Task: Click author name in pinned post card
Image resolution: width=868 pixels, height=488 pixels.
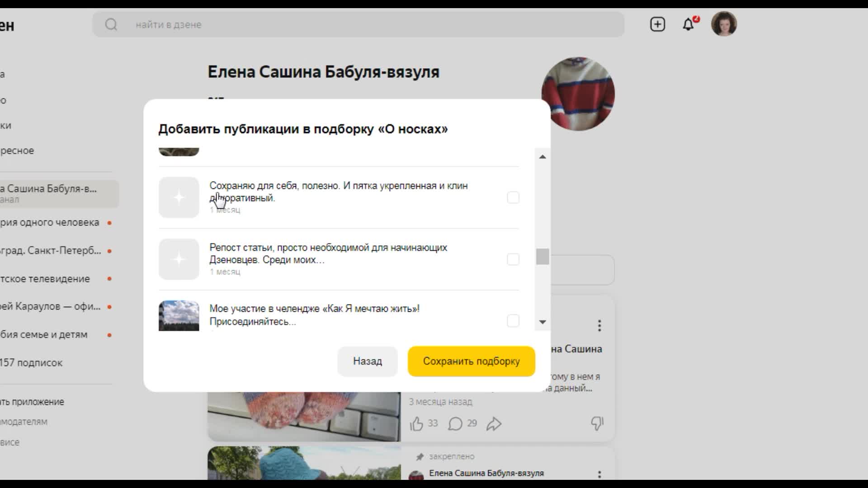Action: [x=486, y=473]
